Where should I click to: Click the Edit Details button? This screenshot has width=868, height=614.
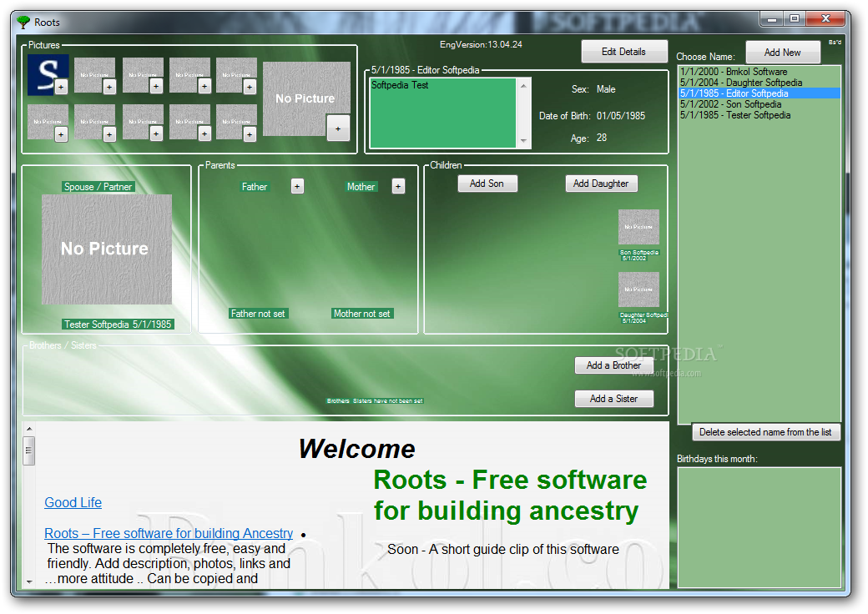tap(624, 52)
